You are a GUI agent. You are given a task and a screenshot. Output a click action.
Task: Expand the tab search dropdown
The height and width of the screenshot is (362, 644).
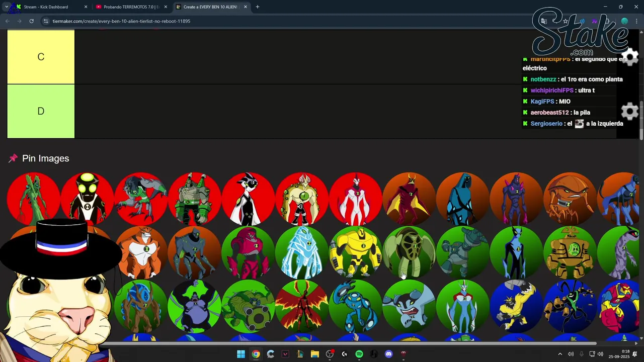[6, 7]
